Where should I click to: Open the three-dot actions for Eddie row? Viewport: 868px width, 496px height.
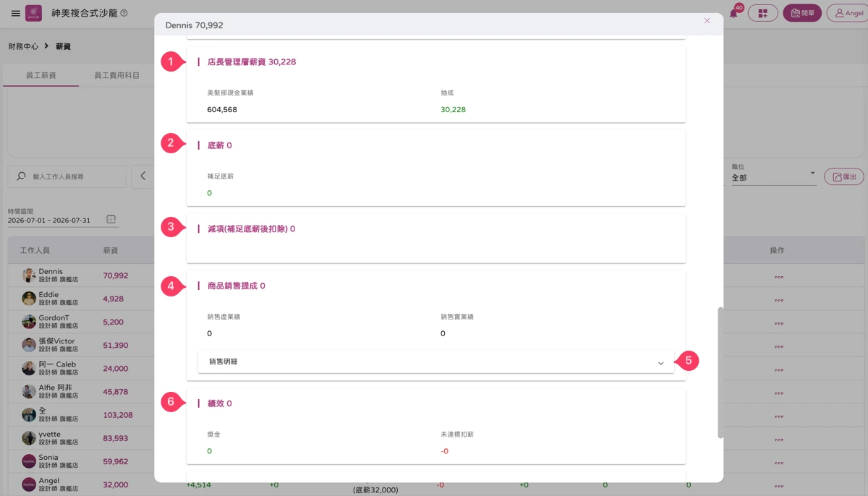[779, 299]
